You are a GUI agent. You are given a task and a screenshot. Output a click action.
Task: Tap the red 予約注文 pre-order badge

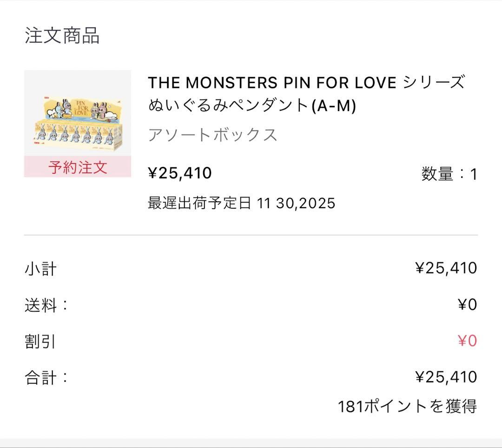pyautogui.click(x=77, y=167)
